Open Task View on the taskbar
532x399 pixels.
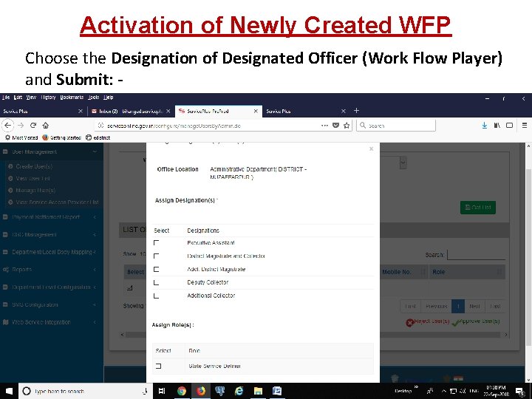pyautogui.click(x=162, y=391)
